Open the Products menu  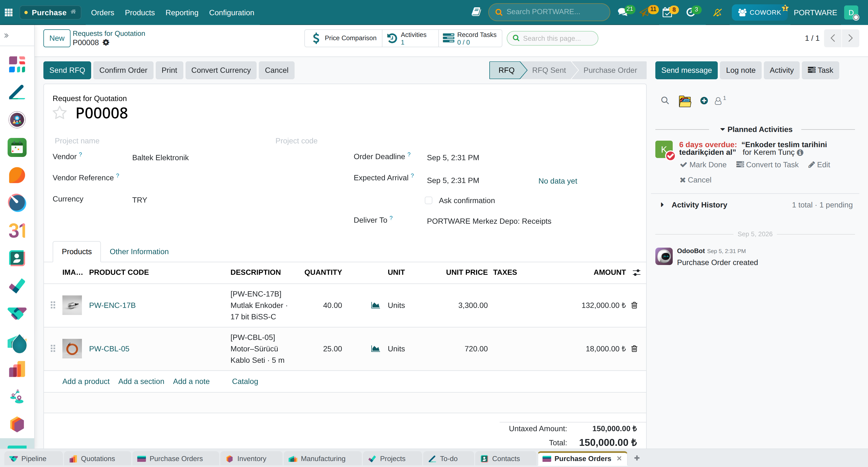(x=140, y=12)
